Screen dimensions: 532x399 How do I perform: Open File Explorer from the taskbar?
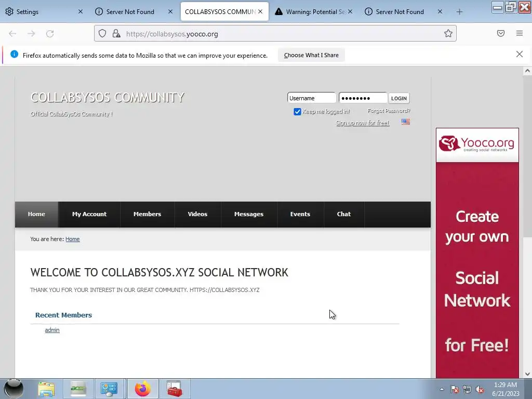[x=46, y=389]
